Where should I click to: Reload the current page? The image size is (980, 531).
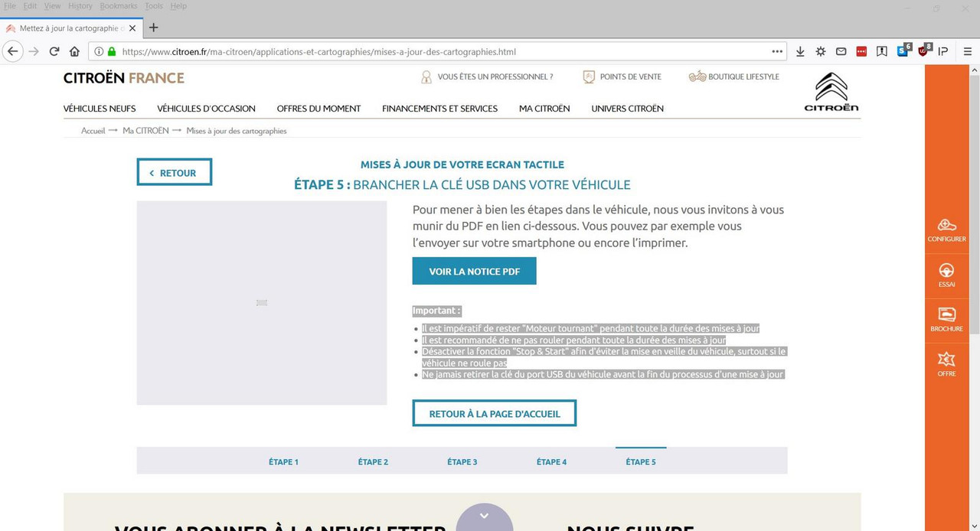click(54, 51)
